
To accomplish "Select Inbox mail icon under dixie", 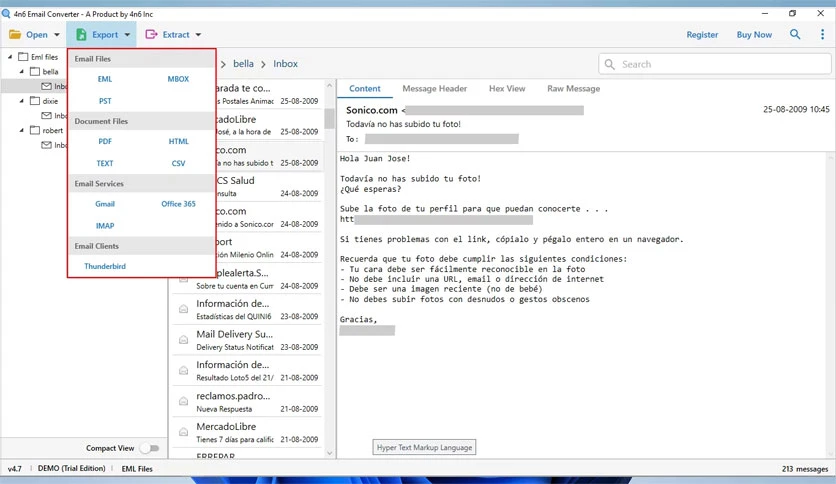I will pyautogui.click(x=46, y=116).
